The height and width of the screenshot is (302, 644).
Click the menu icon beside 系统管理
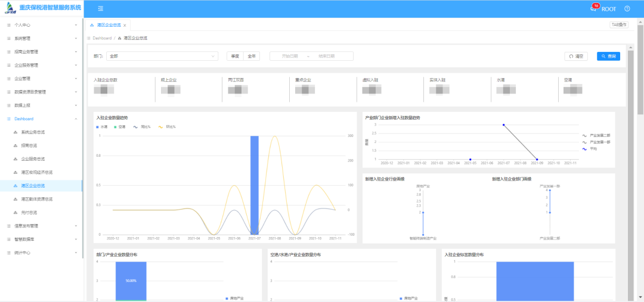(9, 39)
